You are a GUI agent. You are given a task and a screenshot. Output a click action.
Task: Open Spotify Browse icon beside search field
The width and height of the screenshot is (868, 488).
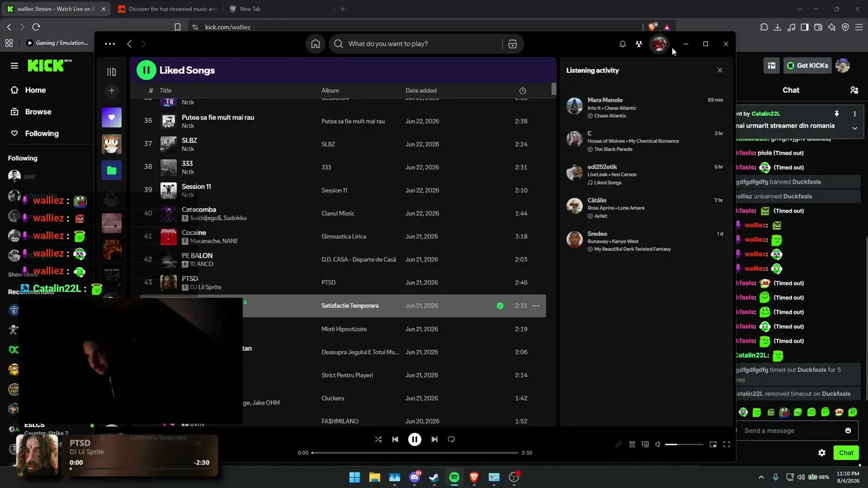coord(513,44)
